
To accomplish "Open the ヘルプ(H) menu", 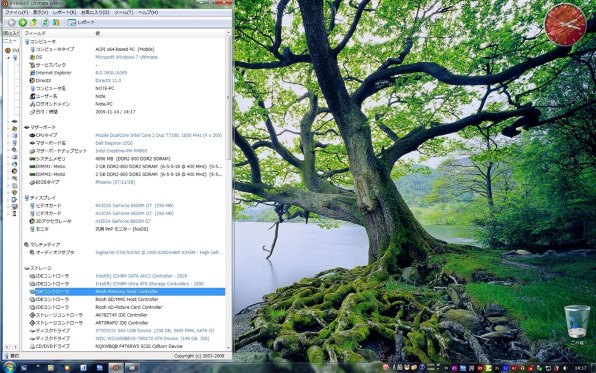I will click(148, 13).
